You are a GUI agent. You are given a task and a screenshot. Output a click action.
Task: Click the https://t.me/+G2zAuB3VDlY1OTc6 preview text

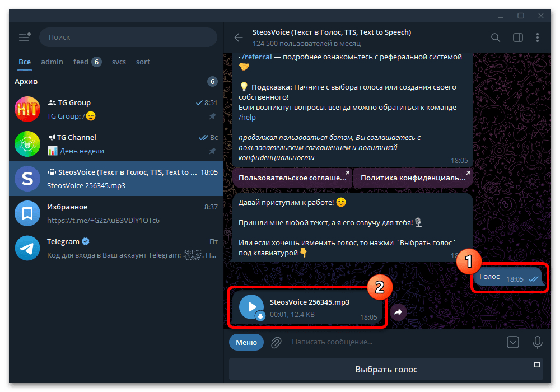tap(103, 220)
